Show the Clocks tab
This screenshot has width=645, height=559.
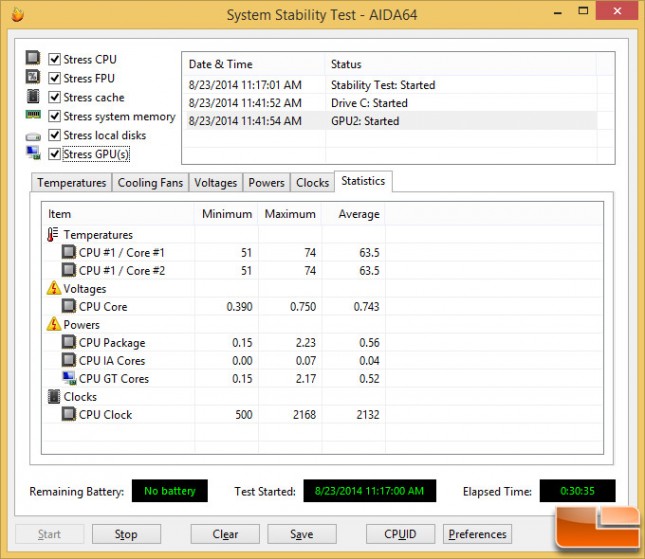point(313,182)
